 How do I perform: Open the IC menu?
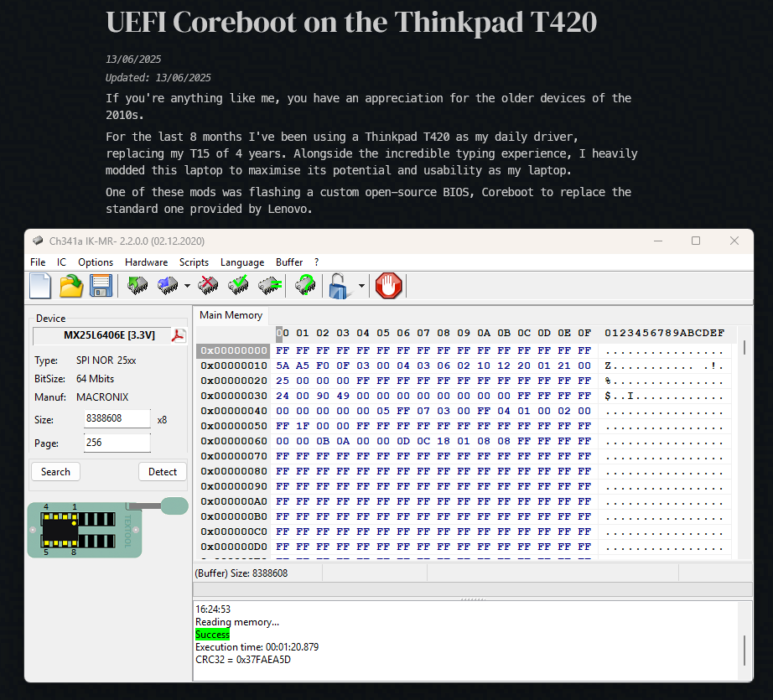click(x=61, y=262)
